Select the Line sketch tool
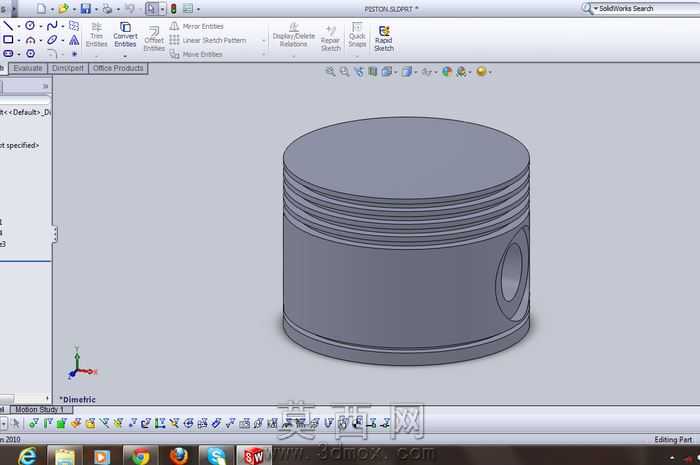The image size is (700, 465). 8,25
